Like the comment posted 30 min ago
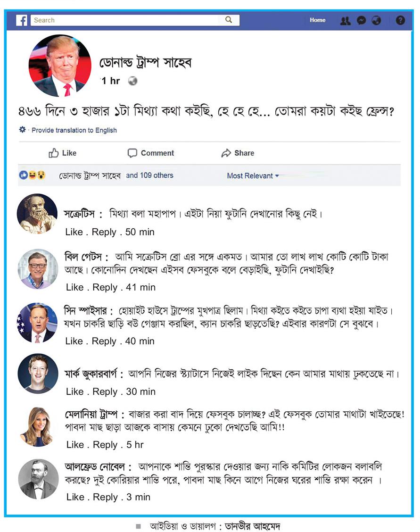The width and height of the screenshot is (420, 532). [x=75, y=391]
